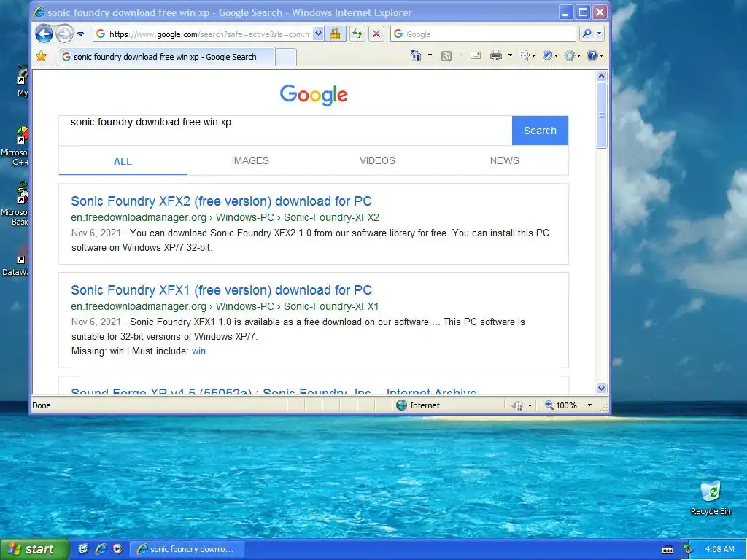
Task: Click the magnifier search button
Action: tap(587, 34)
